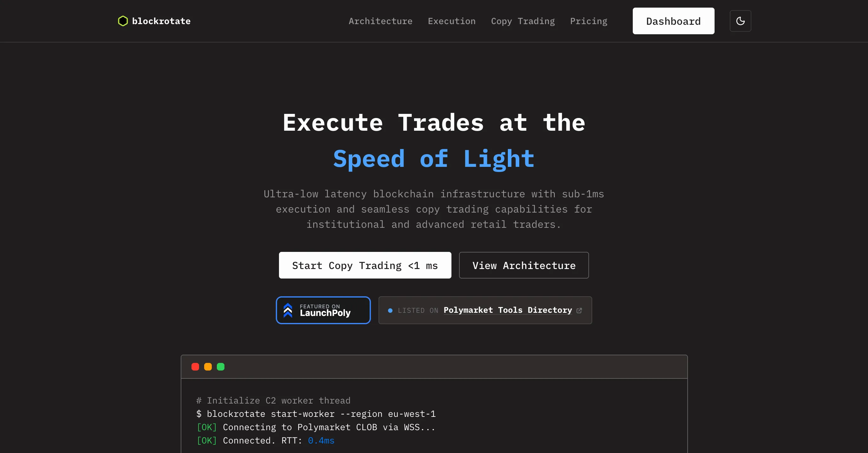Go to the Execution nav item
The width and height of the screenshot is (868, 453).
(x=451, y=21)
